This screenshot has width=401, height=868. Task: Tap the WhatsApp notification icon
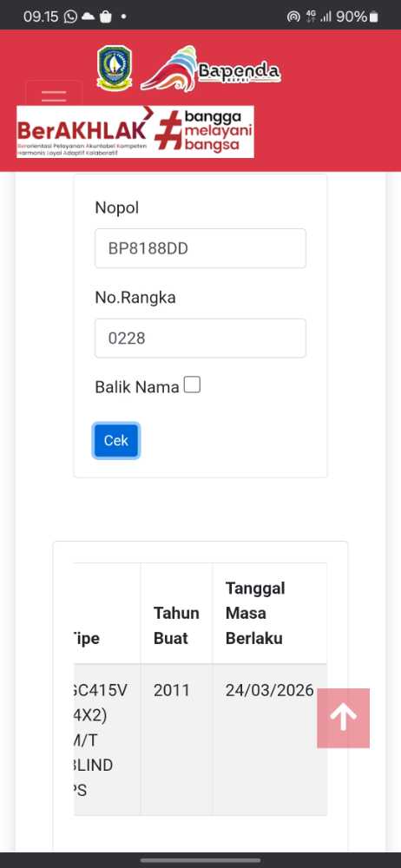pyautogui.click(x=70, y=16)
